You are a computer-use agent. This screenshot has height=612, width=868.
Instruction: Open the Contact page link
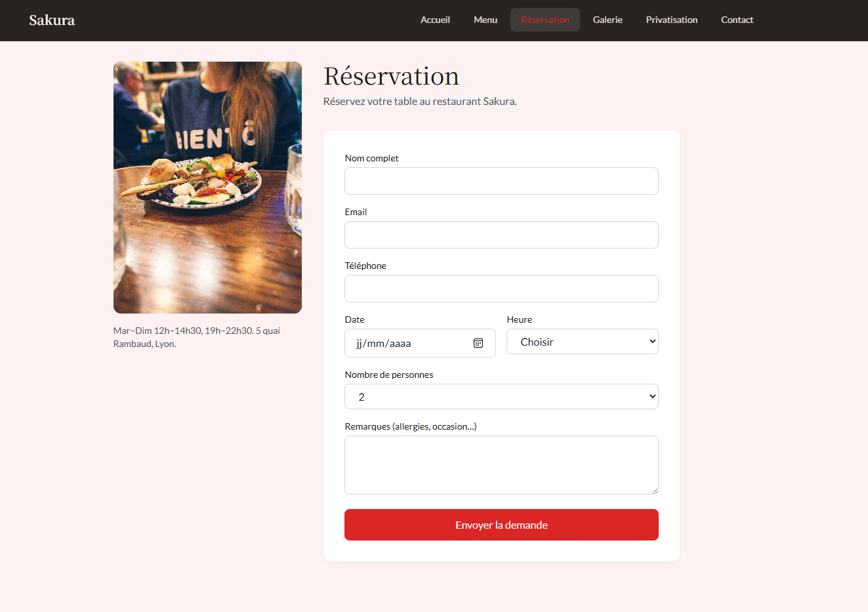(x=737, y=20)
